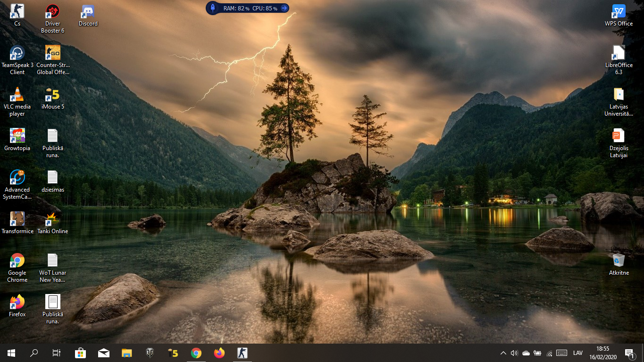This screenshot has width=644, height=362.
Task: Select the TeamSpeak 3 Client shortcut
Action: 17,60
